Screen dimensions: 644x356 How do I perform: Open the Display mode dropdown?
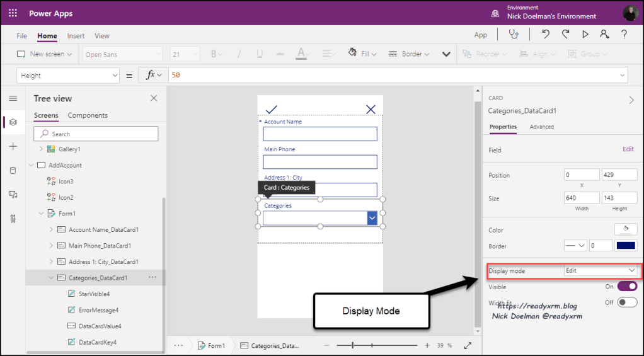tap(601, 270)
